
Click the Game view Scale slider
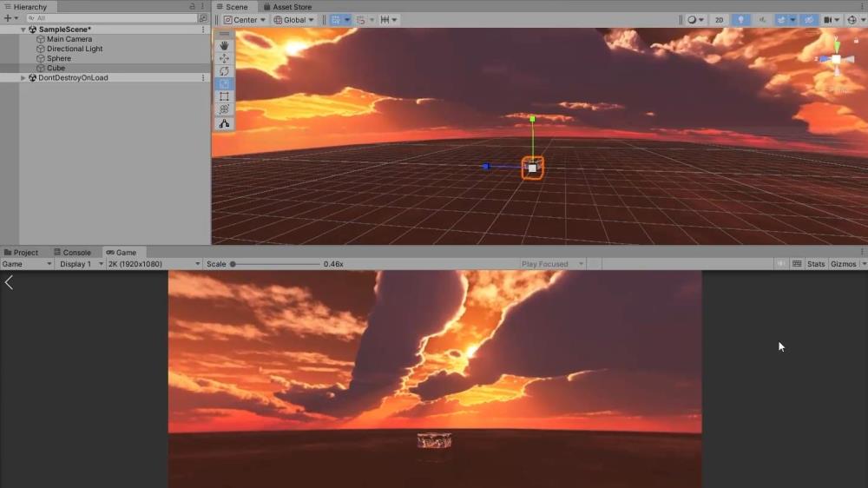click(274, 264)
